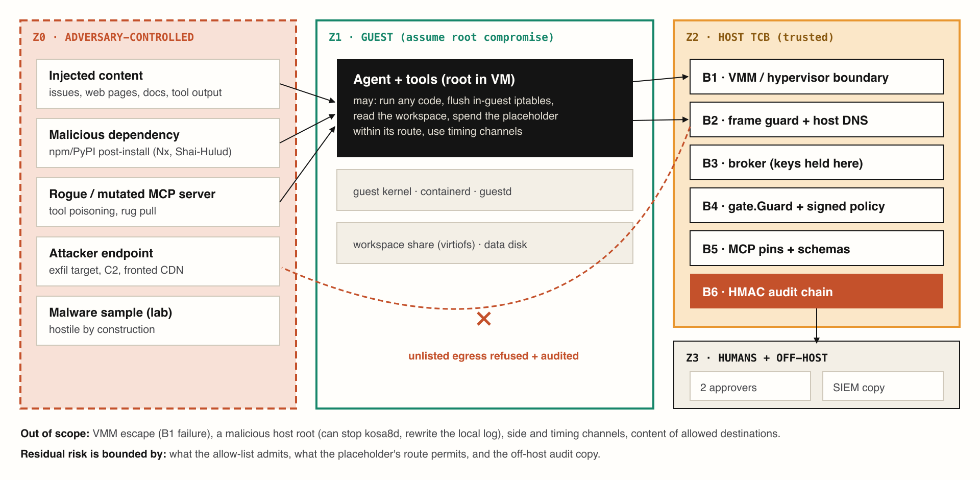The image size is (980, 480).
Task: Click the guest kernel · containerd · guestd box
Action: [485, 190]
